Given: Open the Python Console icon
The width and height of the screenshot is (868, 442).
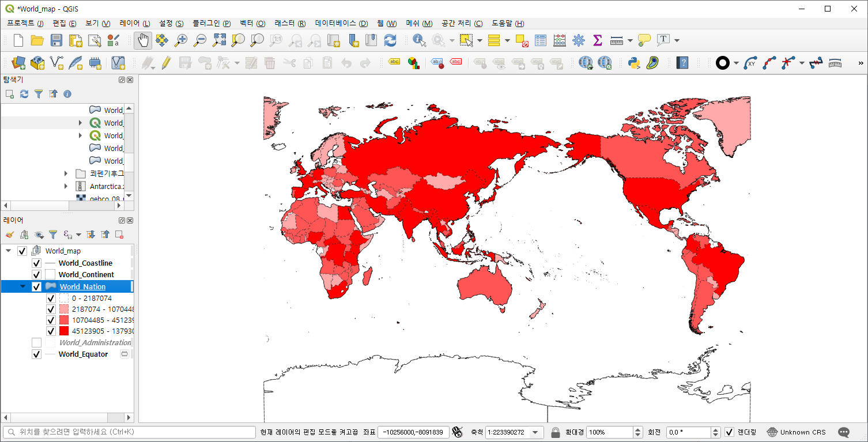Looking at the screenshot, I should pos(634,62).
